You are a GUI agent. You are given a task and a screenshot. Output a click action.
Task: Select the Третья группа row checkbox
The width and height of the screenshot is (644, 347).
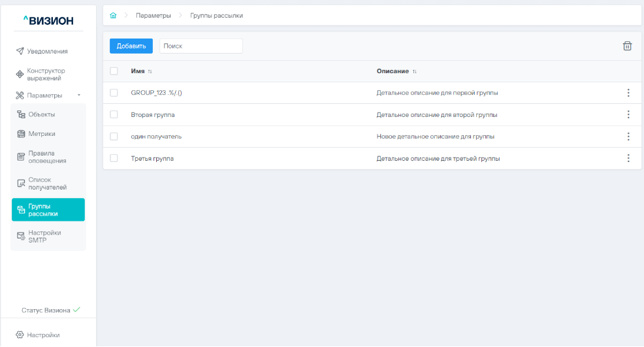coord(114,158)
